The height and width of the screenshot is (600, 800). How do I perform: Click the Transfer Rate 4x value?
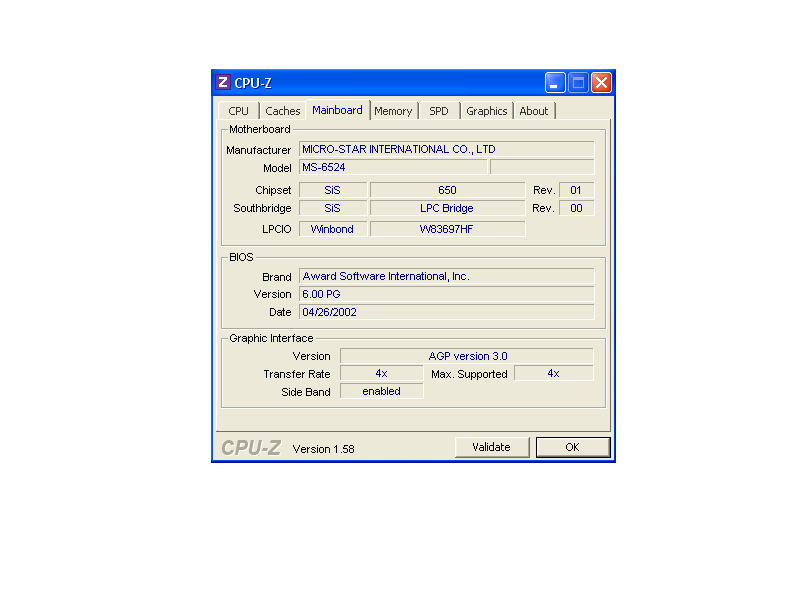382,373
